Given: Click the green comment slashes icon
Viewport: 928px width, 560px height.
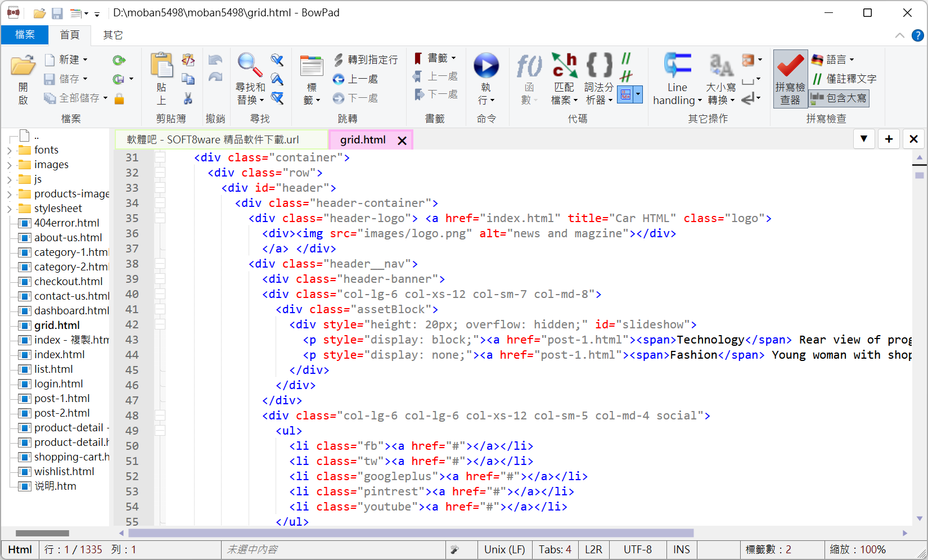Looking at the screenshot, I should pos(626,59).
